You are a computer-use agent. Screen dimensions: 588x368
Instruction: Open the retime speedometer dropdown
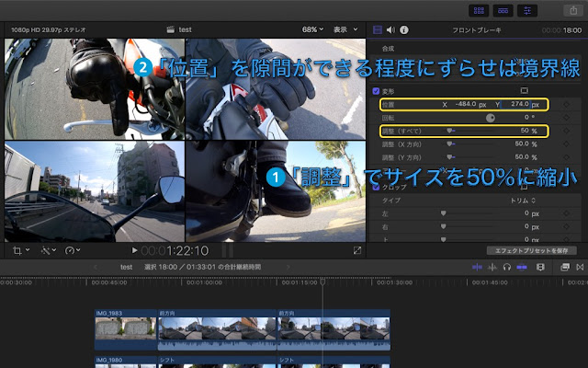pos(73,250)
